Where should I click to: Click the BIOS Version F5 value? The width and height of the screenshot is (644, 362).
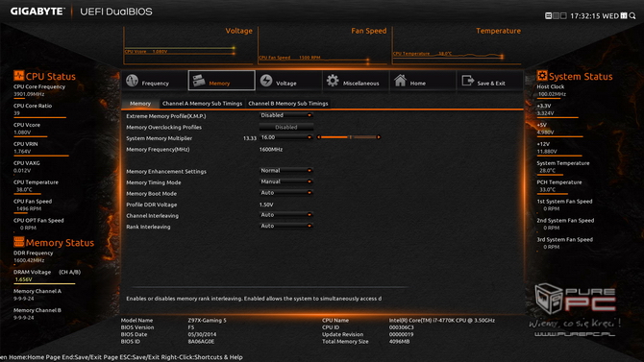coord(191,327)
